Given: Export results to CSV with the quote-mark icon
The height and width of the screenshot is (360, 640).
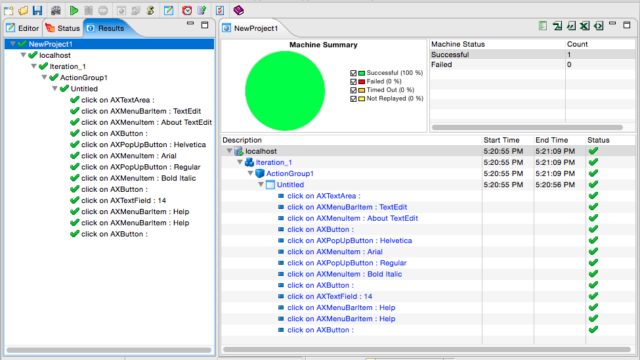Looking at the screenshot, I should [571, 26].
